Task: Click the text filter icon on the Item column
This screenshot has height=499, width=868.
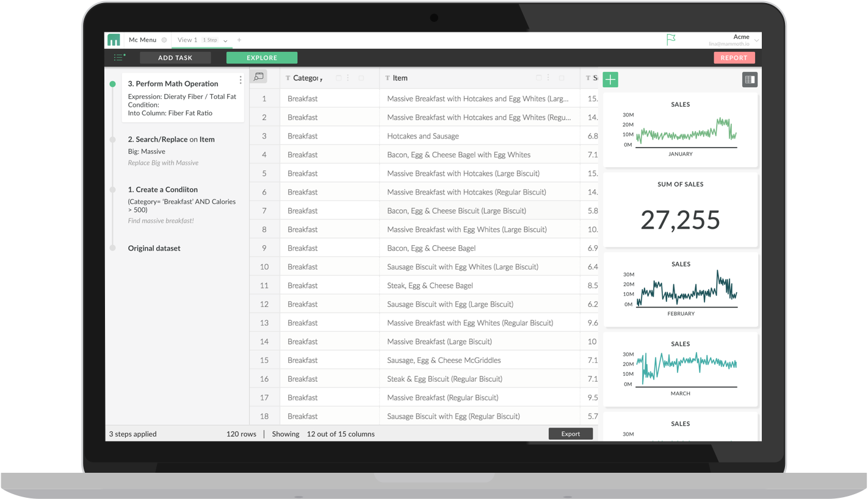Action: 388,77
